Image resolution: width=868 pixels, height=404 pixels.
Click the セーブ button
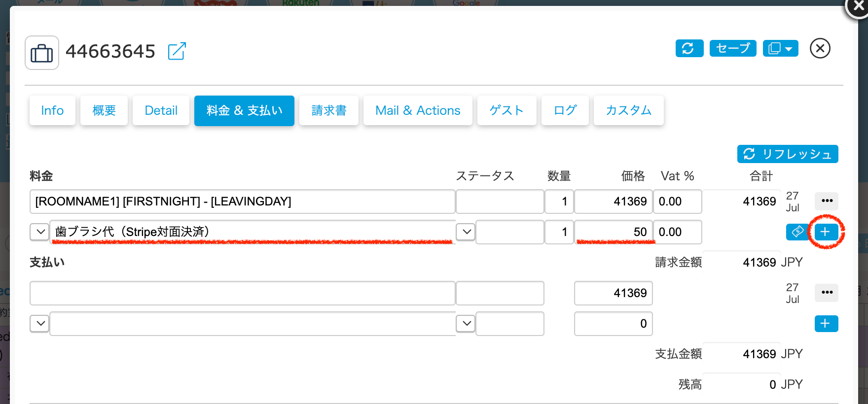click(732, 48)
